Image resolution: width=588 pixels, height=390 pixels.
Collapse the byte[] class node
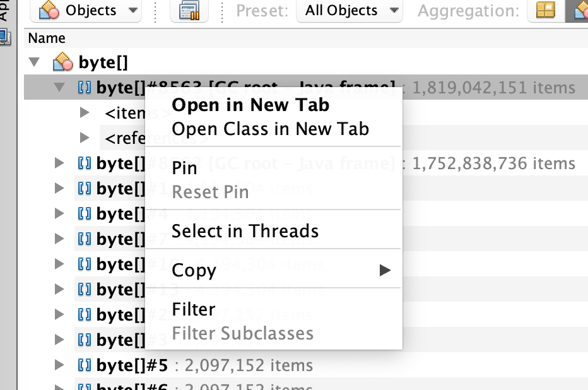[35, 62]
